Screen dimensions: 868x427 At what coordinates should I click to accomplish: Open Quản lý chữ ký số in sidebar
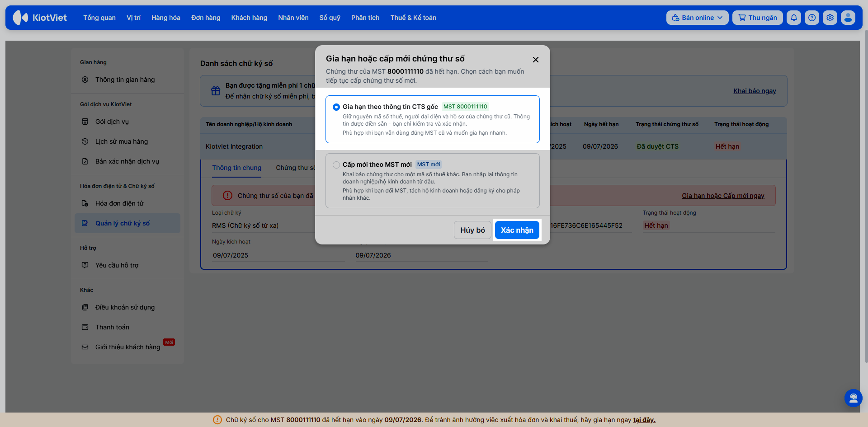(127, 223)
